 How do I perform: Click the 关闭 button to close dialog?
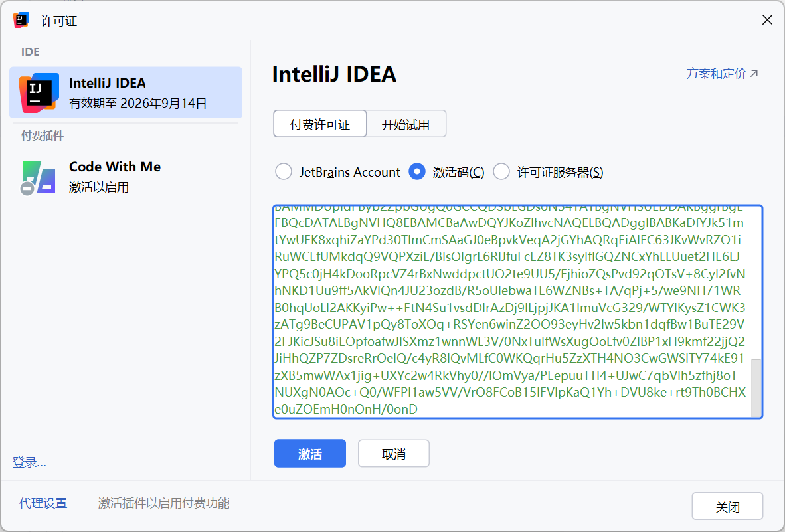(x=727, y=505)
